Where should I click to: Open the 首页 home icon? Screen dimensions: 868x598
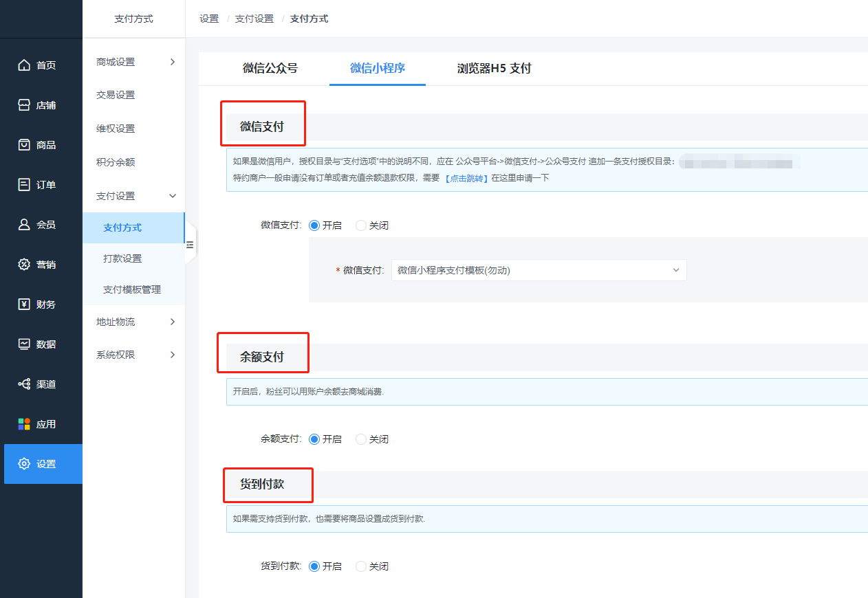click(24, 65)
